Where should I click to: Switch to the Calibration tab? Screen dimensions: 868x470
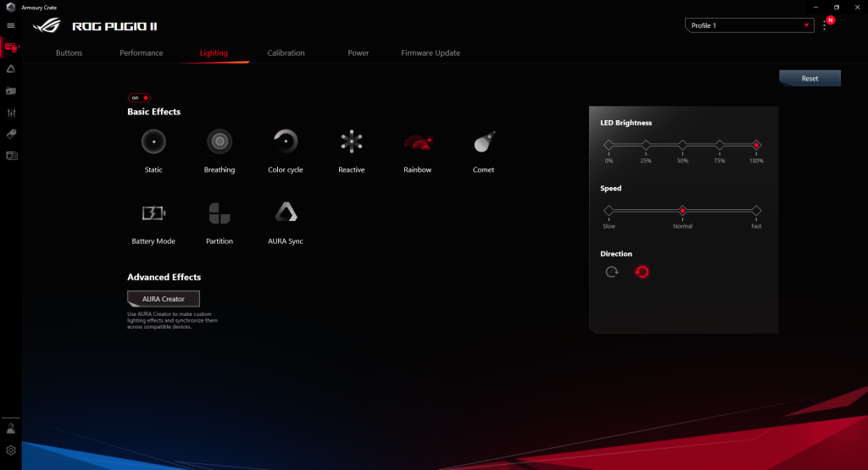point(286,53)
